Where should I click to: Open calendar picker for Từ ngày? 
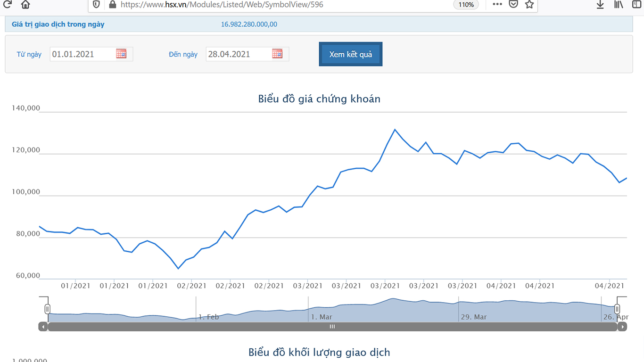coord(121,54)
